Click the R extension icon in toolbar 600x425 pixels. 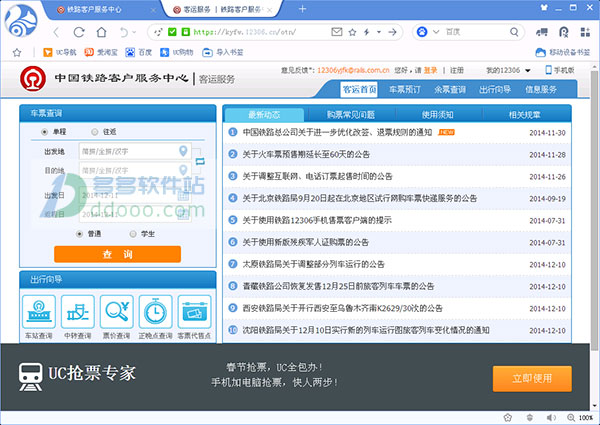coord(564,33)
